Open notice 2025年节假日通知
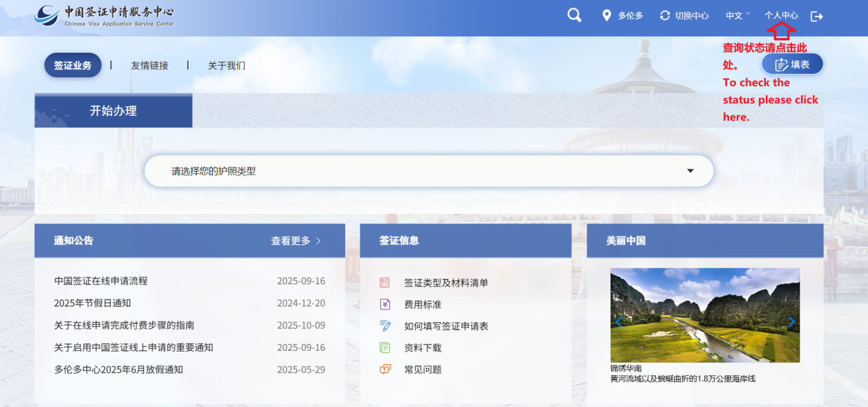This screenshot has width=868, height=407. 92,303
